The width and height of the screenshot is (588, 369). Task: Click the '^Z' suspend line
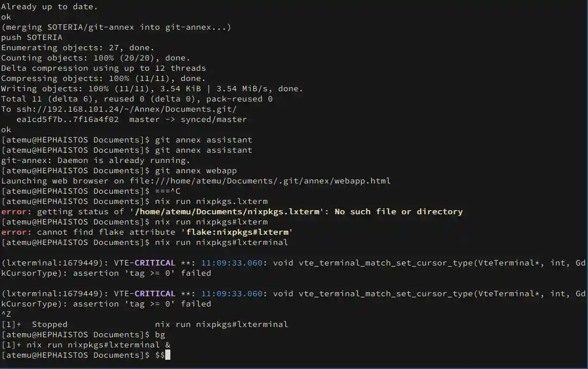[6, 314]
